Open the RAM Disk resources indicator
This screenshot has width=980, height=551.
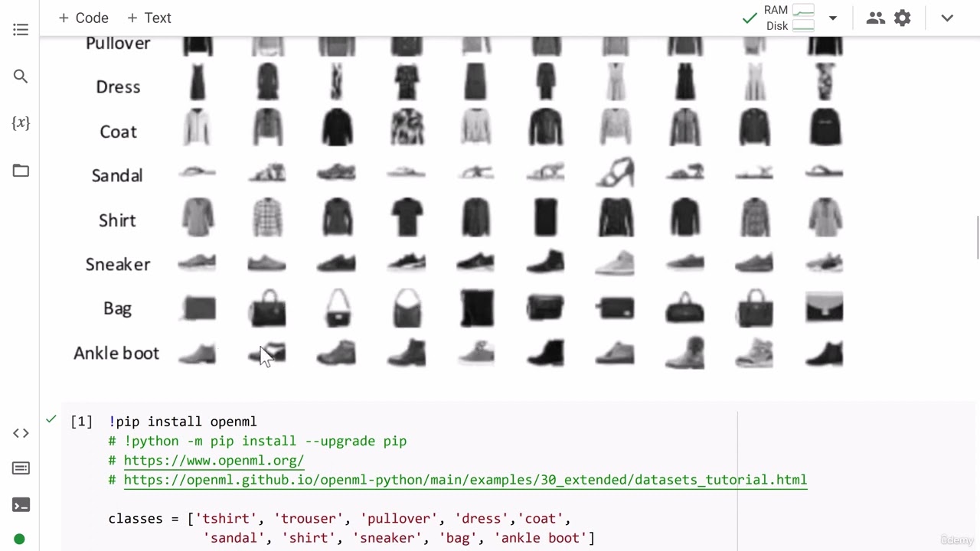[x=789, y=18]
